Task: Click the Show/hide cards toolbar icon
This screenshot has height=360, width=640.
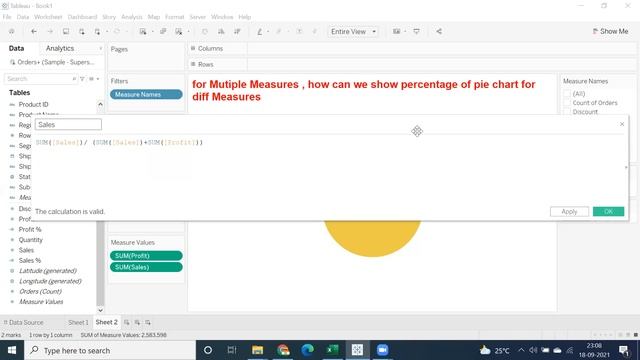Action: click(396, 31)
